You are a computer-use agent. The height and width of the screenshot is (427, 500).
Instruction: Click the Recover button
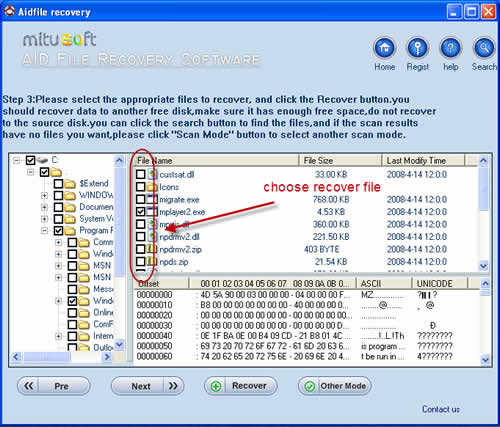pyautogui.click(x=241, y=386)
